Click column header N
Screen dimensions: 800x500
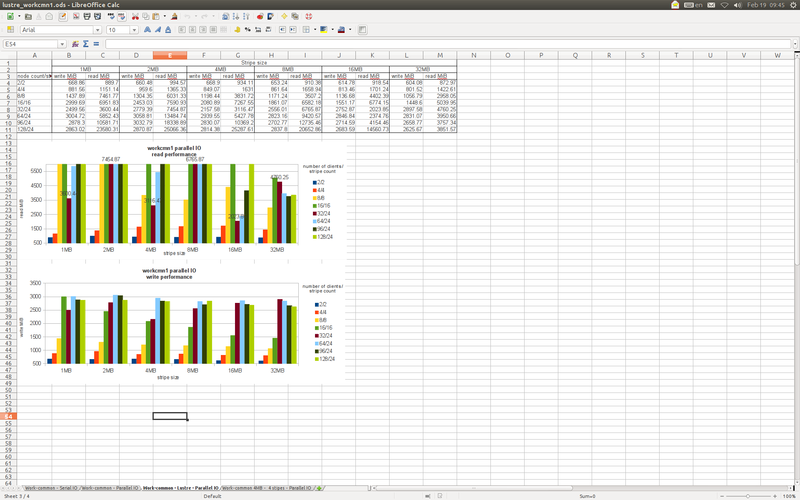[473, 55]
